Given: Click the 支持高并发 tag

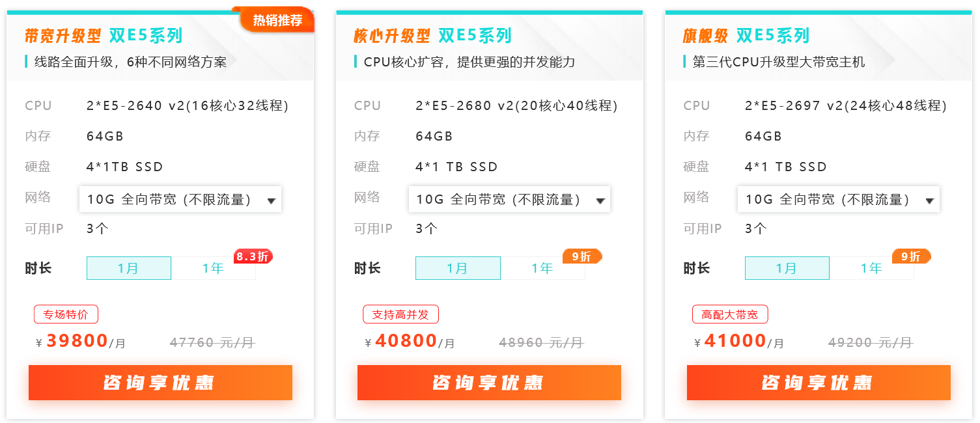Looking at the screenshot, I should [400, 315].
